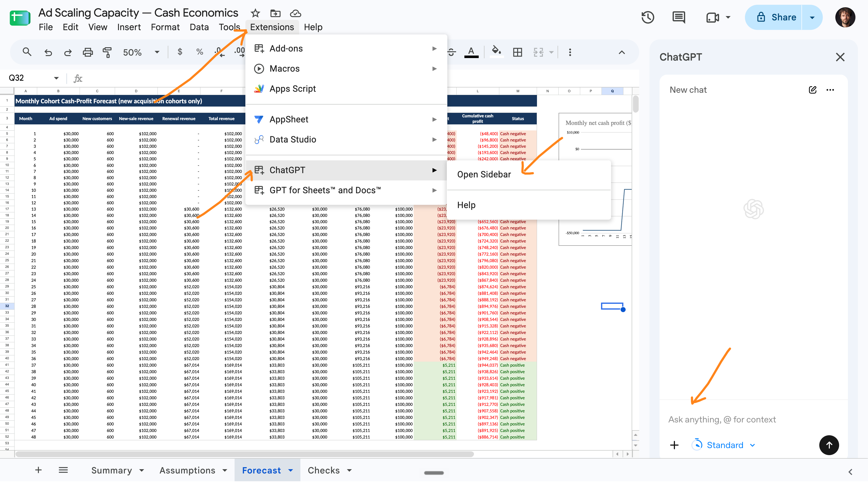The width and height of the screenshot is (868, 482).
Task: Select Data Studio in the Extensions menu
Action: [x=346, y=139]
